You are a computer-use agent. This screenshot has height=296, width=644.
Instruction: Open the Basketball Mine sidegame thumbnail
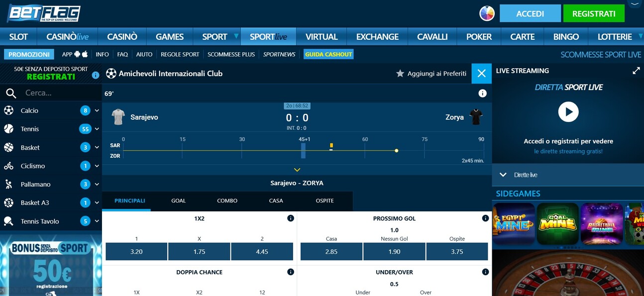click(x=602, y=223)
